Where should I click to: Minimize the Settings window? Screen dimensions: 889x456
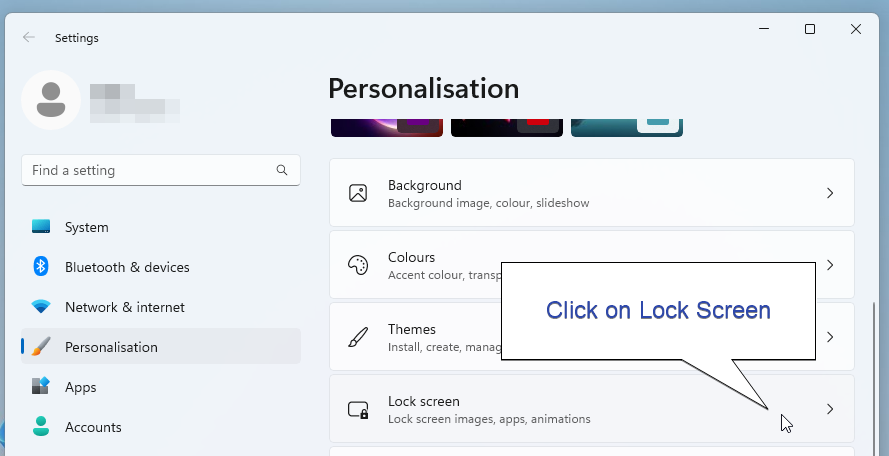pos(764,29)
